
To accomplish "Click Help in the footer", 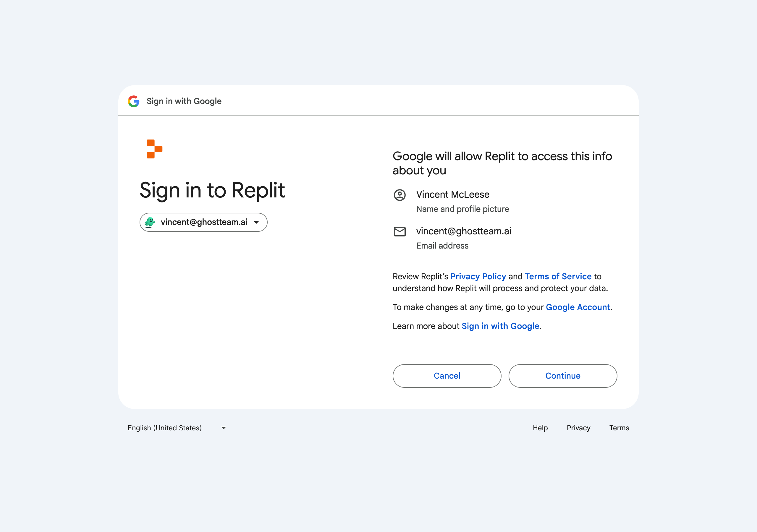I will click(540, 428).
